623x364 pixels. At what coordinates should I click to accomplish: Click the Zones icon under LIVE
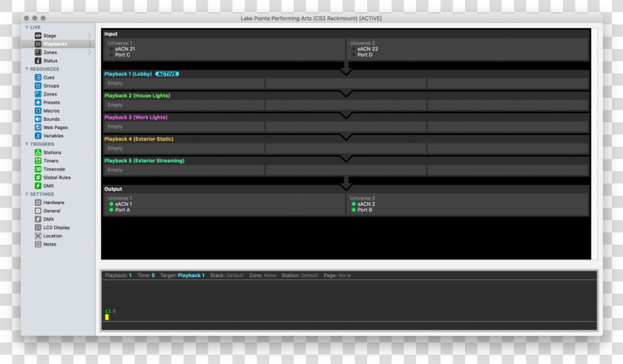(38, 53)
